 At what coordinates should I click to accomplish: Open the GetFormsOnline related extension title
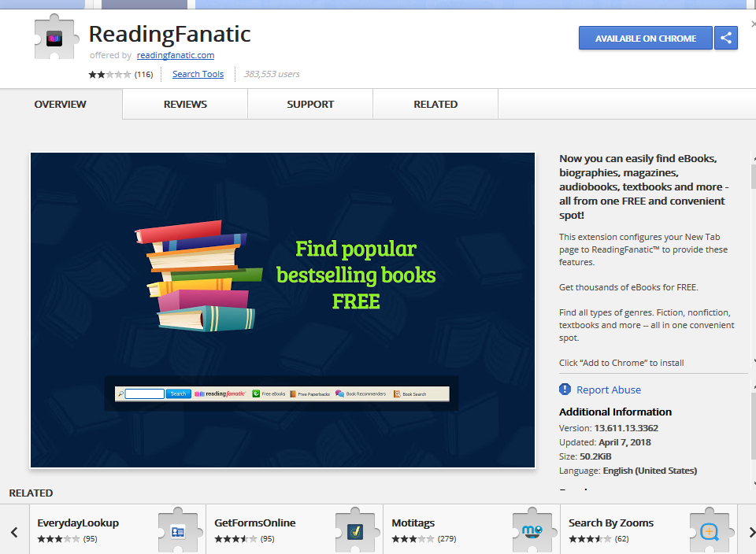[255, 523]
